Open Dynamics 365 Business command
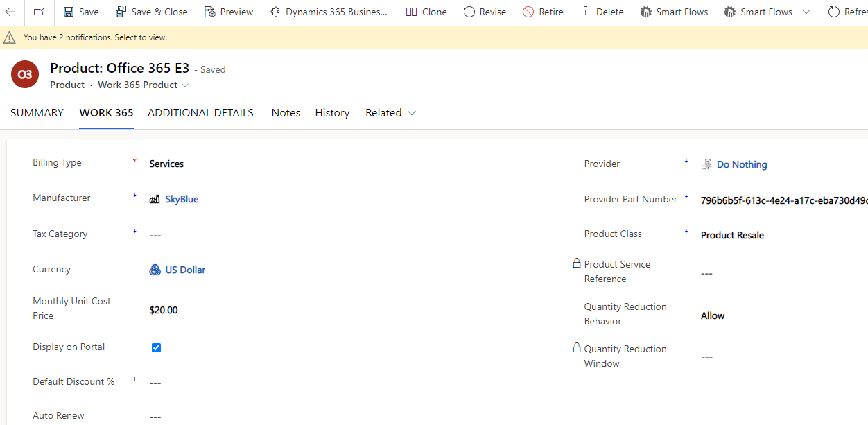 pyautogui.click(x=329, y=12)
